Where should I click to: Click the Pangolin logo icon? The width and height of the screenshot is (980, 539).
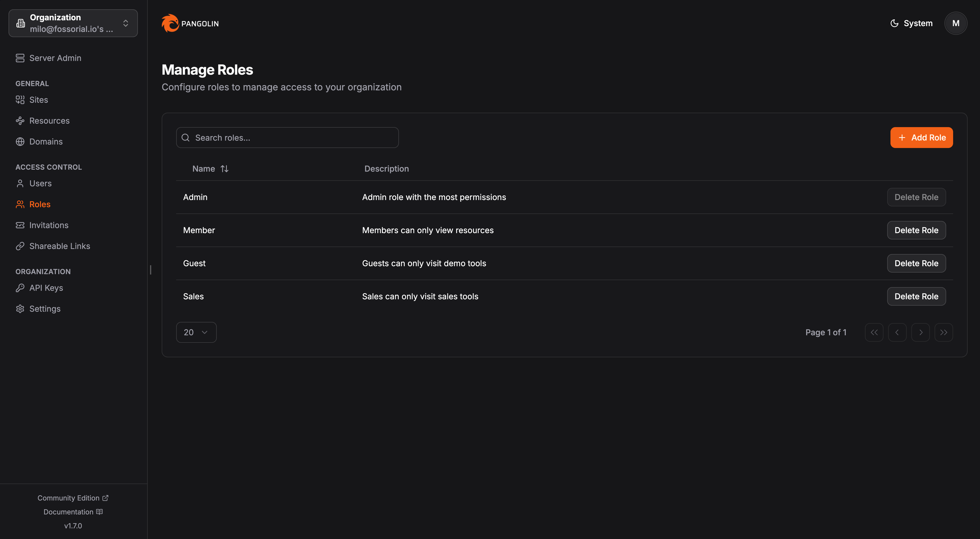[x=170, y=23]
